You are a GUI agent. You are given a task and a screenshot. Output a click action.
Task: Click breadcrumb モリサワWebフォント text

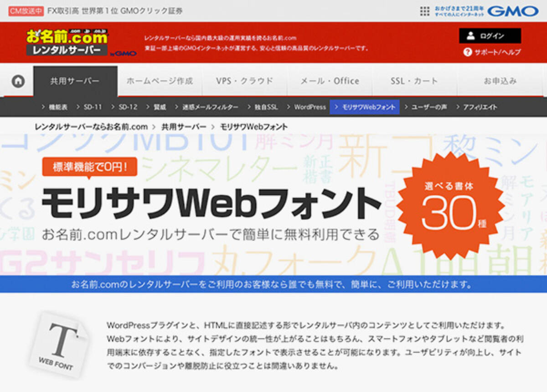tap(254, 127)
